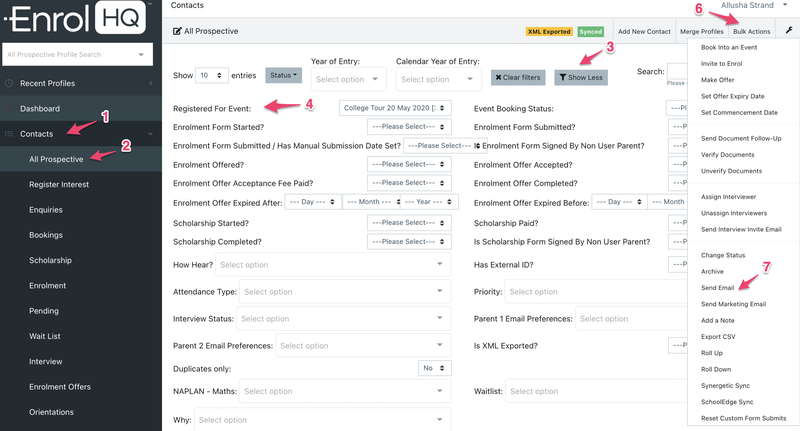Click the EnrolHQ logo
Viewport: 800px width, 431px height.
(x=77, y=17)
